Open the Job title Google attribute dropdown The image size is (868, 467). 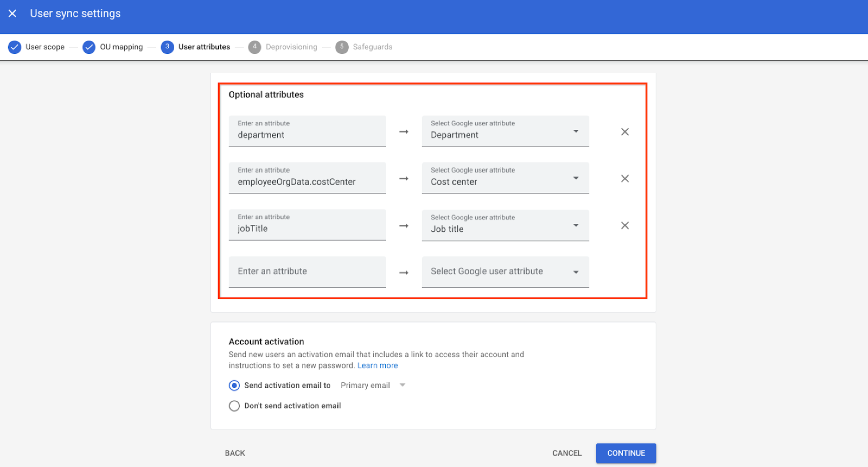point(505,225)
